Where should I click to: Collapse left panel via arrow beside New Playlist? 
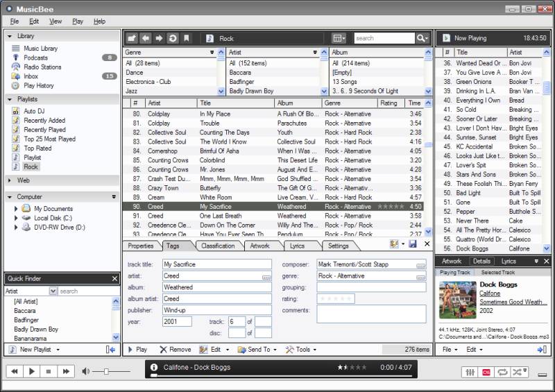(x=110, y=350)
